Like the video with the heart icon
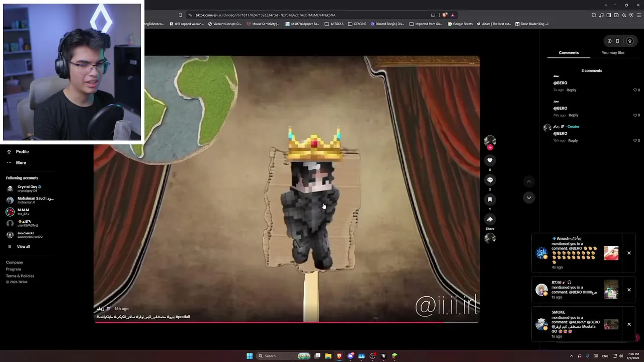This screenshot has width=644, height=362. (490, 160)
